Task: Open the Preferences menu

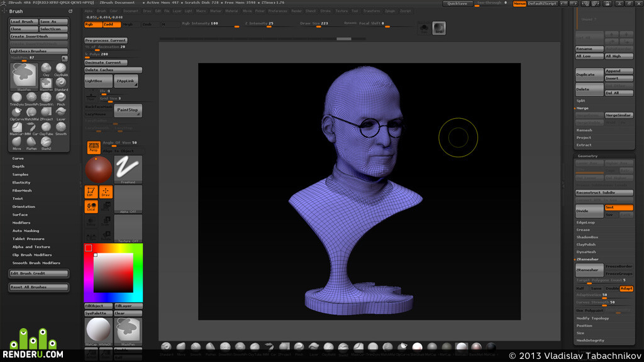Action: click(277, 11)
